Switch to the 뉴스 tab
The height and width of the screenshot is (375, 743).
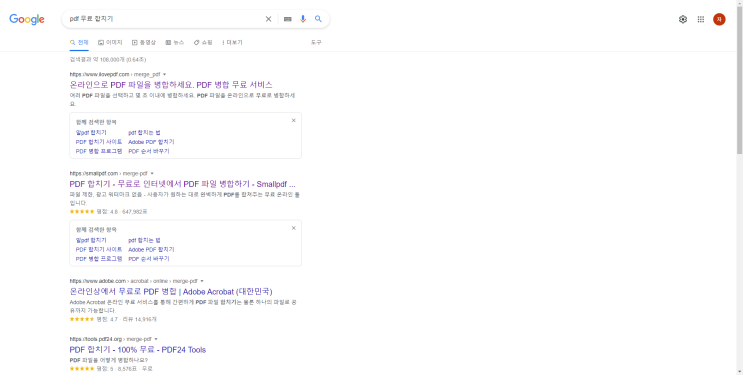click(175, 42)
